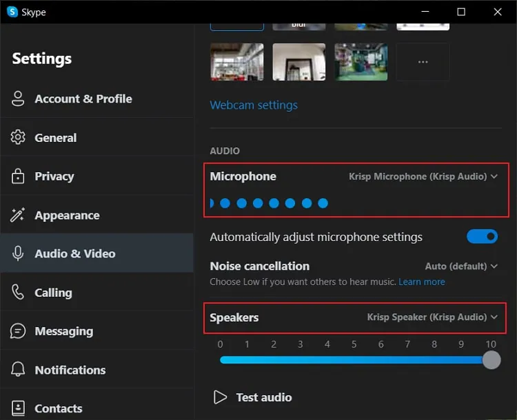Click the Appearance magic wand icon
The height and width of the screenshot is (420, 517).
[18, 215]
